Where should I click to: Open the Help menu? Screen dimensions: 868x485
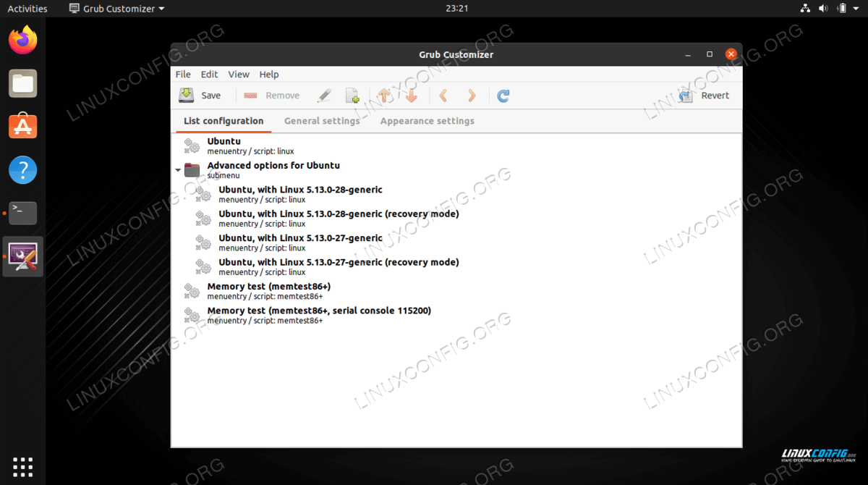(269, 75)
